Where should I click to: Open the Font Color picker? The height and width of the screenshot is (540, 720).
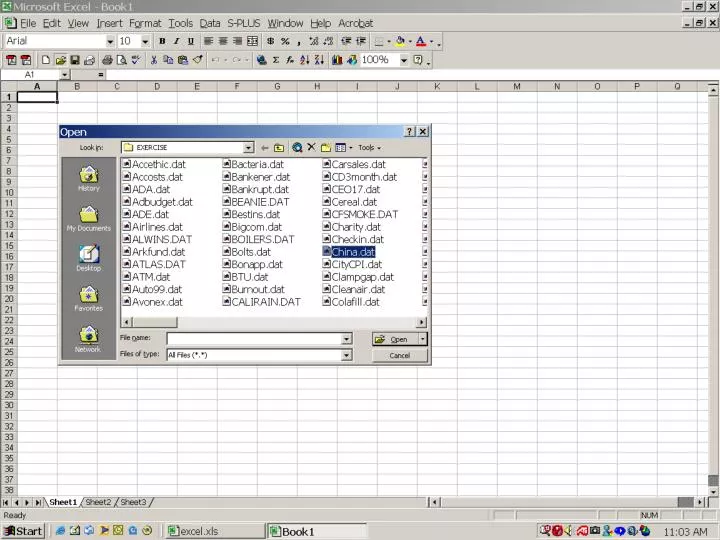[x=421, y=41]
